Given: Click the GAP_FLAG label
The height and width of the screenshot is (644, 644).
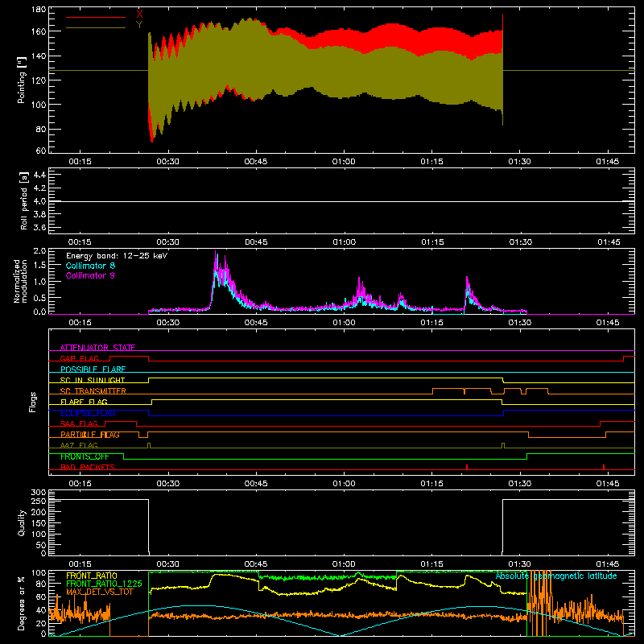Looking at the screenshot, I should (x=79, y=358).
